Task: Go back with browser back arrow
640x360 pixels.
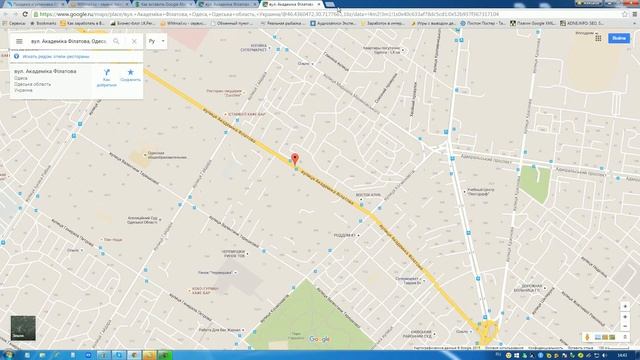Action: tap(6, 14)
